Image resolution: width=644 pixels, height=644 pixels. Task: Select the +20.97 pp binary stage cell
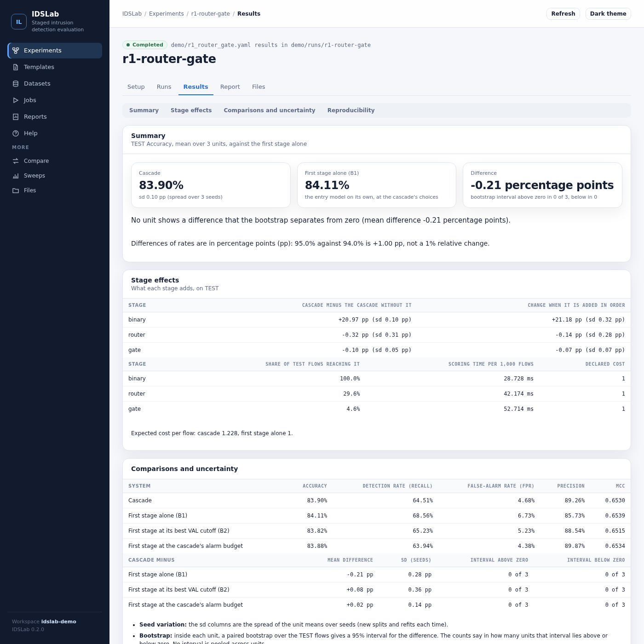click(375, 320)
